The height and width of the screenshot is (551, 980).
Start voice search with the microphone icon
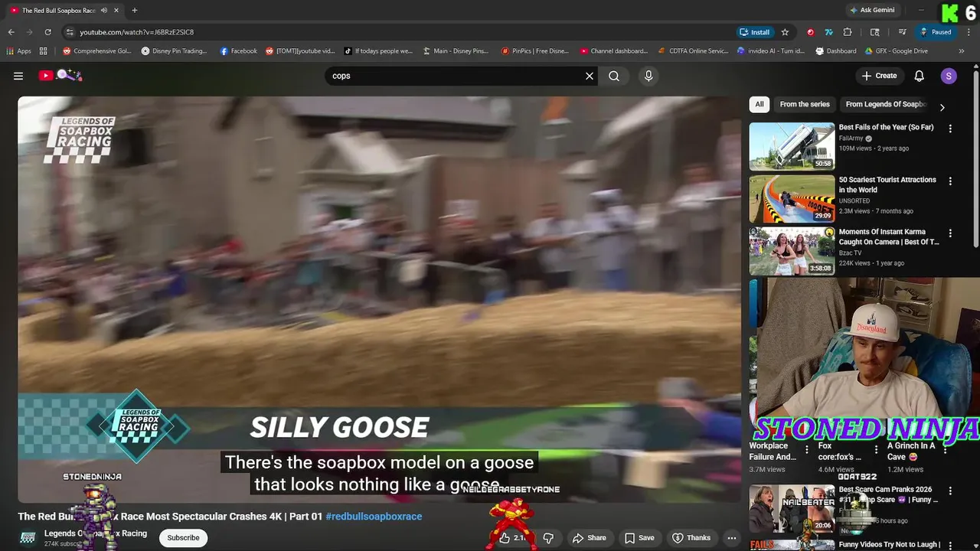648,76
